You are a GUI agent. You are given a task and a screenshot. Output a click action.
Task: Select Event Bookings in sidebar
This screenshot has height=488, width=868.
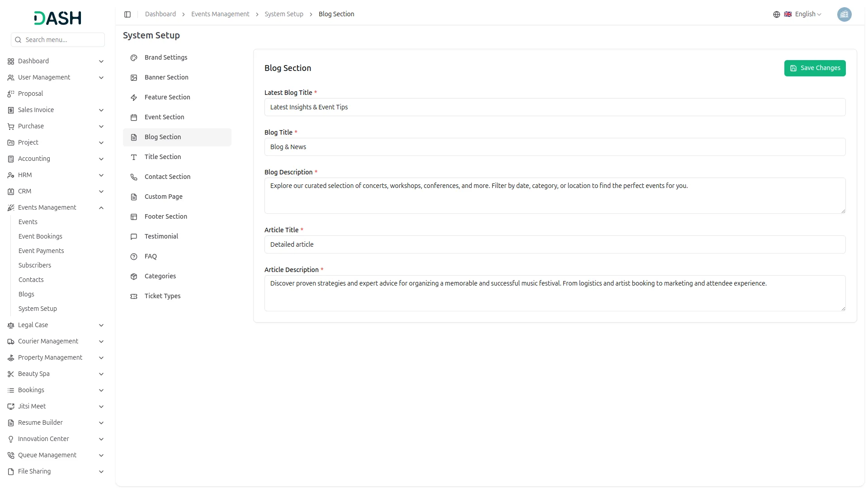click(x=40, y=236)
